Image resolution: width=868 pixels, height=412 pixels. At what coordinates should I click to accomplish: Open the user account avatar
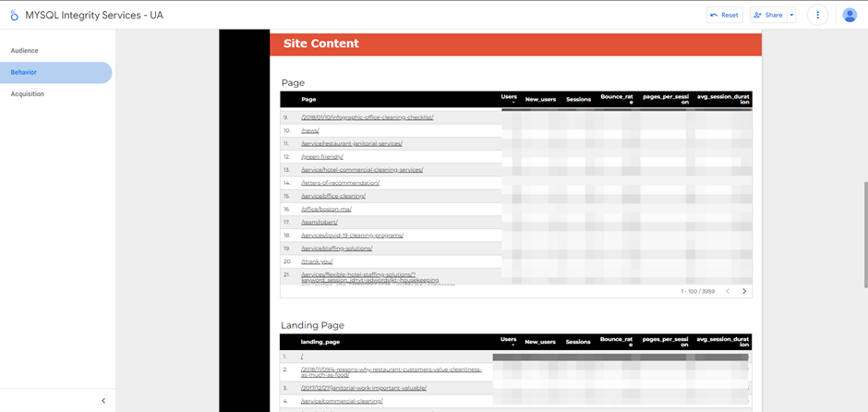pos(850,15)
